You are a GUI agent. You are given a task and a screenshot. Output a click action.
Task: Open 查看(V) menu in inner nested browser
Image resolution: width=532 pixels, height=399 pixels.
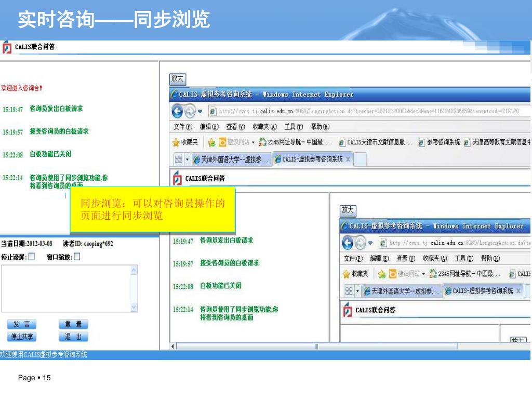(x=406, y=259)
